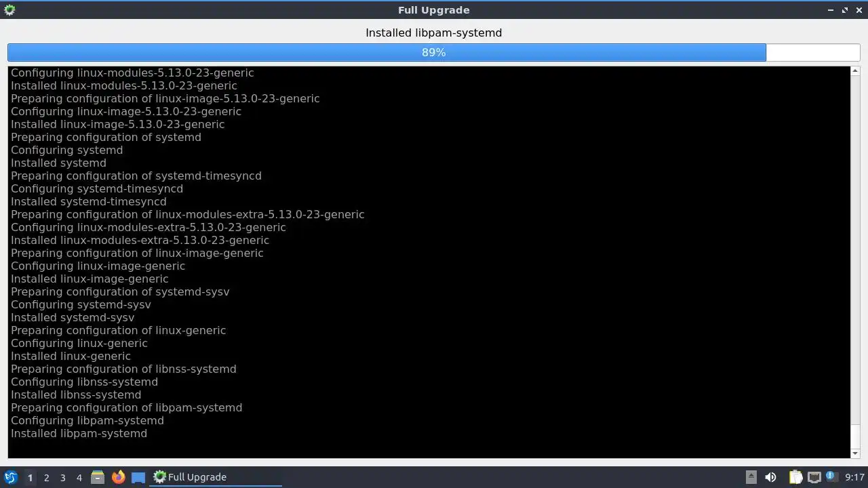Image resolution: width=868 pixels, height=488 pixels.
Task: Click 'Preparing configuration of linux-image-generic' line
Action: [137, 253]
